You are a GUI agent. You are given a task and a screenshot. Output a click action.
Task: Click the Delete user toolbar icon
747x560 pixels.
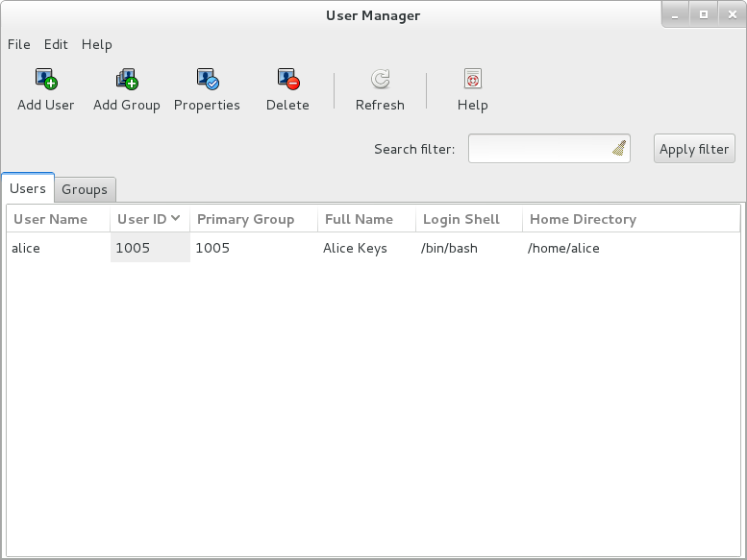pyautogui.click(x=288, y=79)
